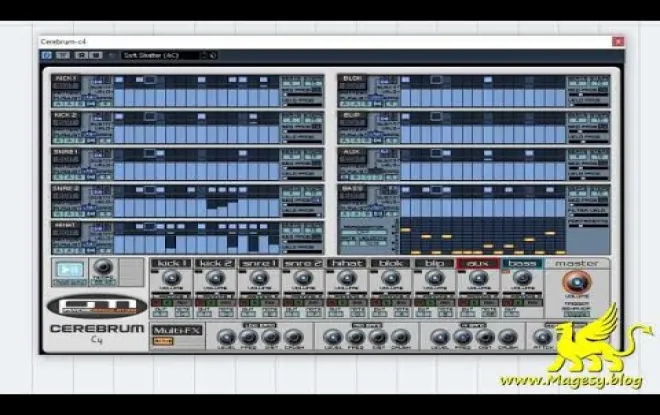
Task: Click the orange master volume knob
Action: tap(577, 282)
